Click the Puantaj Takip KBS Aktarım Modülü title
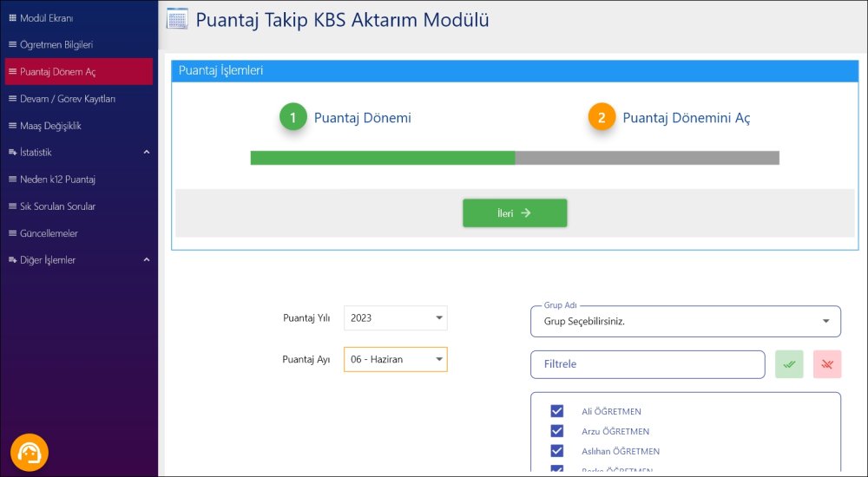The width and height of the screenshot is (868, 477). coord(342,20)
